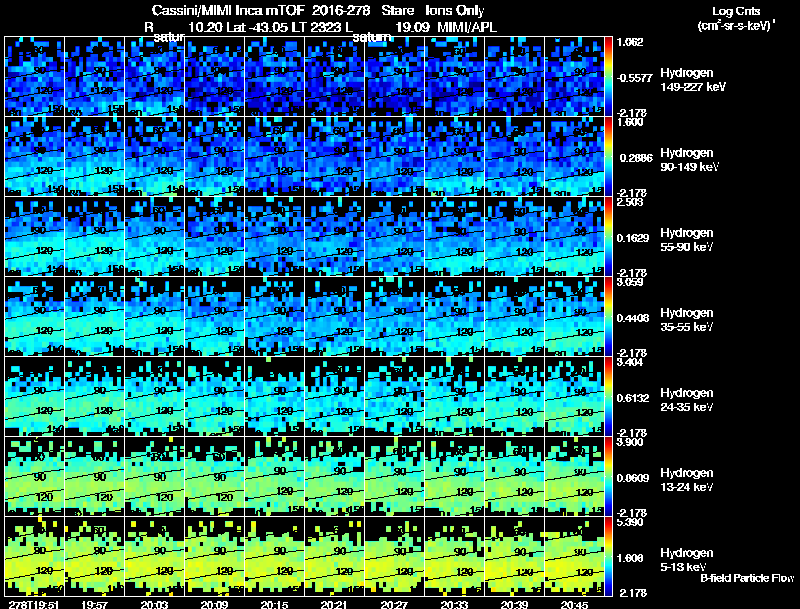
Task: Click the 20:09 time axis label
Action: pos(215,604)
